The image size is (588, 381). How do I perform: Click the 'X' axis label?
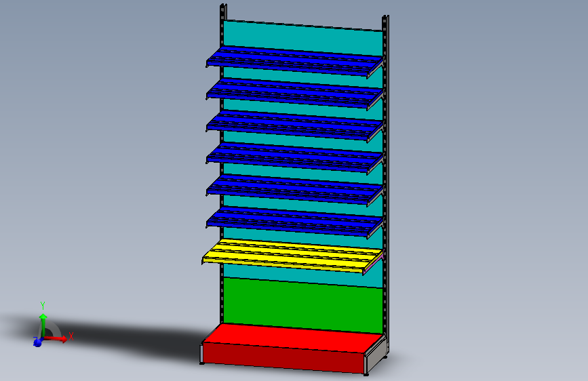click(x=71, y=336)
